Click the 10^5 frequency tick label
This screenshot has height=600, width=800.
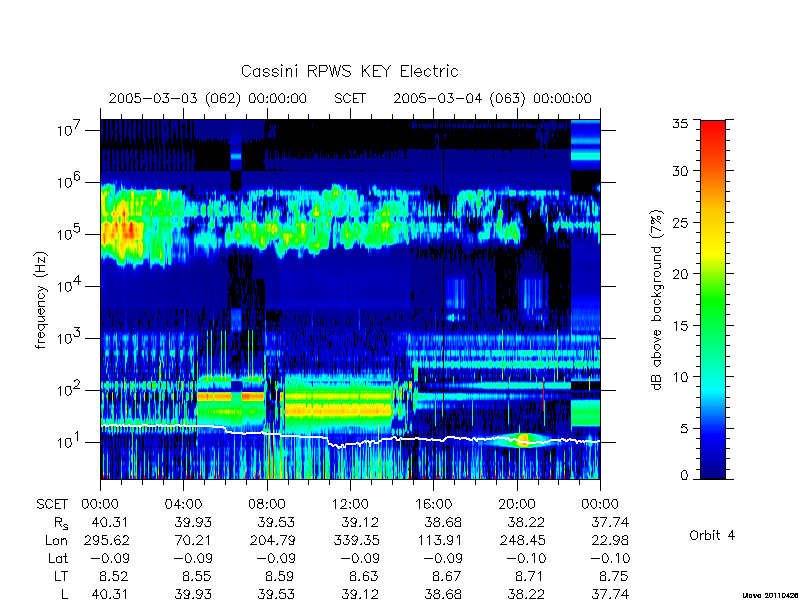[70, 234]
